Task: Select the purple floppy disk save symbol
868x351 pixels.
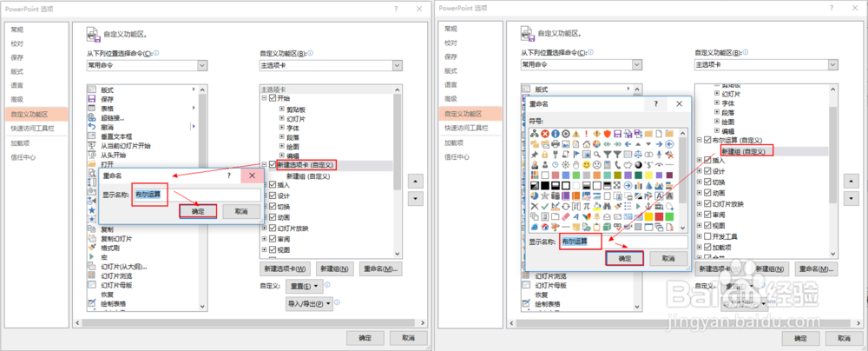Action: (618, 134)
